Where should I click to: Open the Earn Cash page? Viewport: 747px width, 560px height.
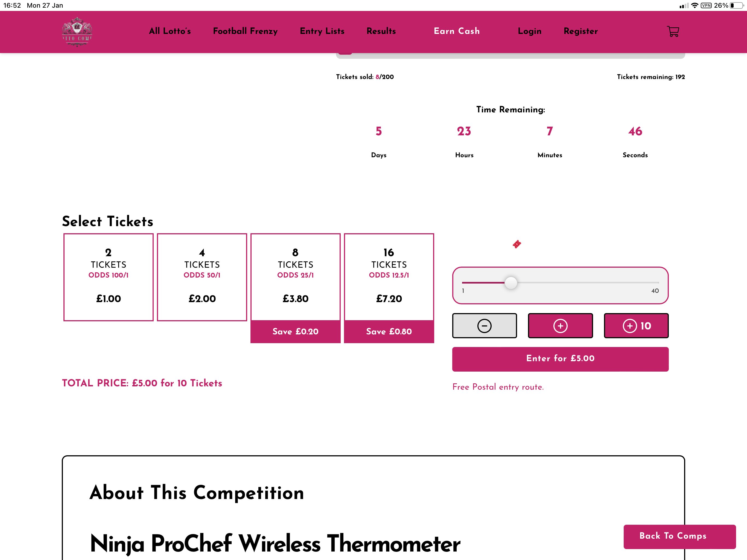[x=457, y=31]
